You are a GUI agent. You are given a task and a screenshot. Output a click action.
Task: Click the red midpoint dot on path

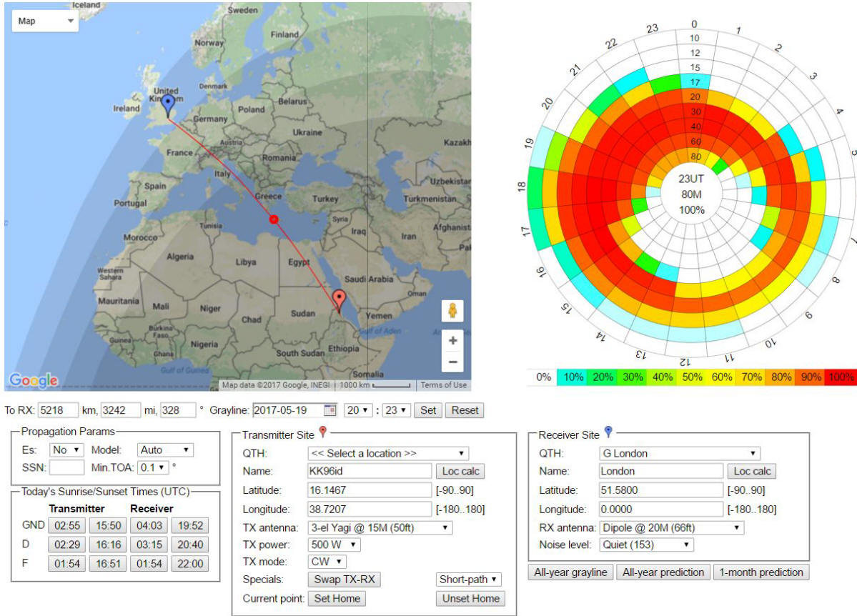click(x=273, y=219)
